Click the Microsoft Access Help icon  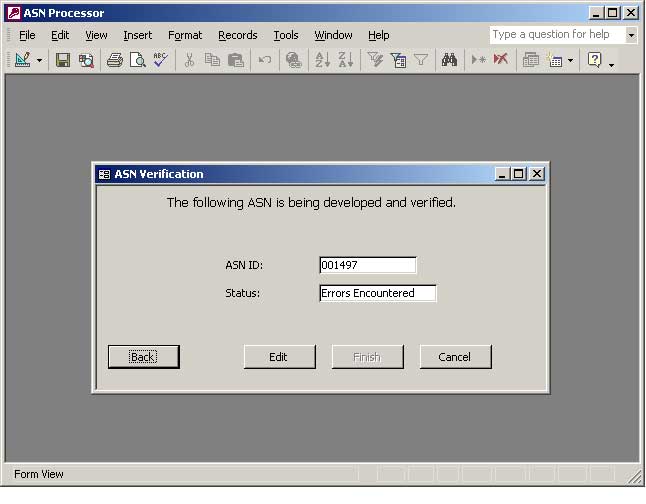(x=595, y=60)
